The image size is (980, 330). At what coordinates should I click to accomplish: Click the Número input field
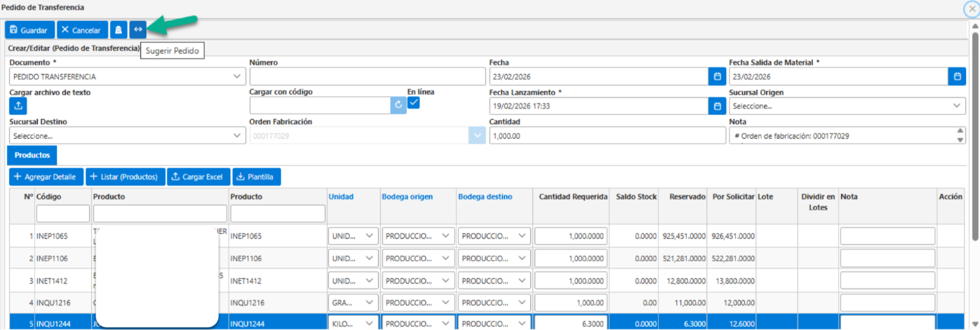point(368,76)
